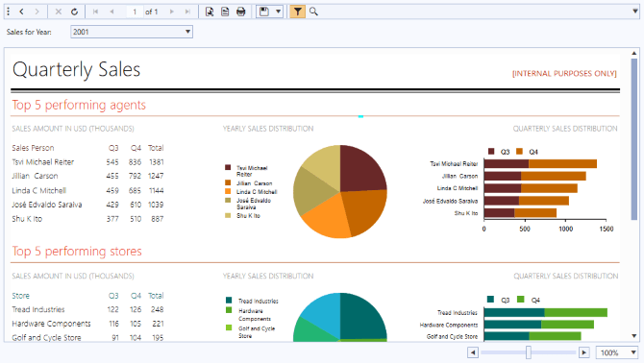Click the toolbar grip handle

click(x=9, y=12)
